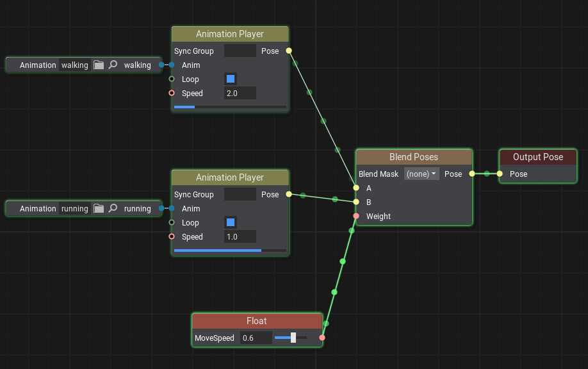The height and width of the screenshot is (369, 588).
Task: Select top Animation Player title with Speed 2.0
Action: coord(230,34)
